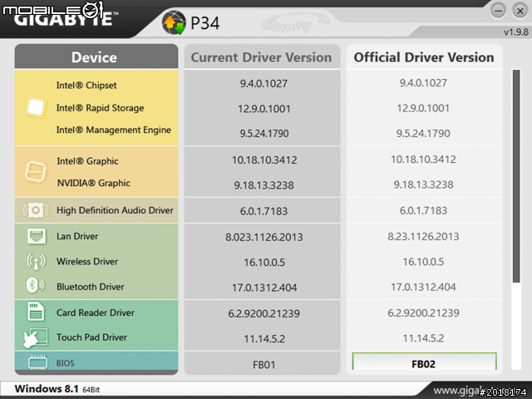Click current Rapid Storage version 12.9.0.1001
This screenshot has height=399, width=532.
(264, 109)
